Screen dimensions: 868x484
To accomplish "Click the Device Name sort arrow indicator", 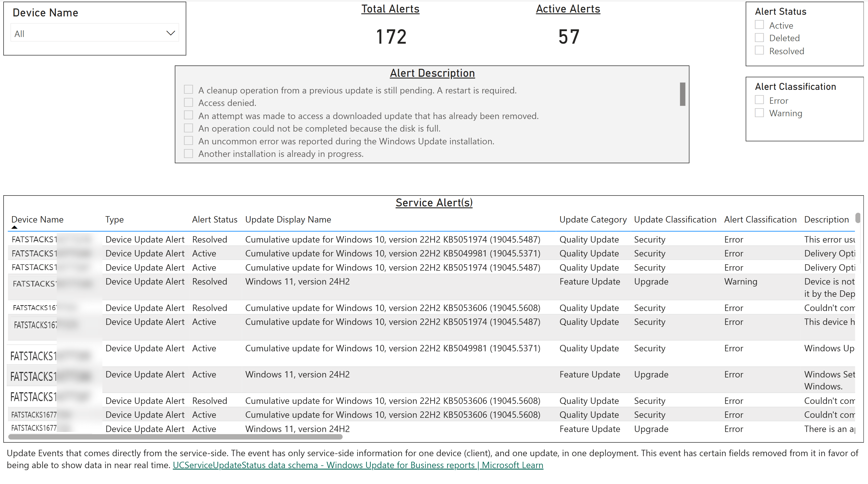I will (14, 227).
